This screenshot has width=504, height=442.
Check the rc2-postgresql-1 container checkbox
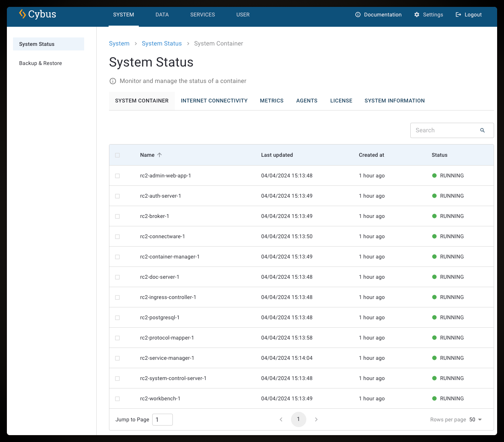[x=117, y=318]
